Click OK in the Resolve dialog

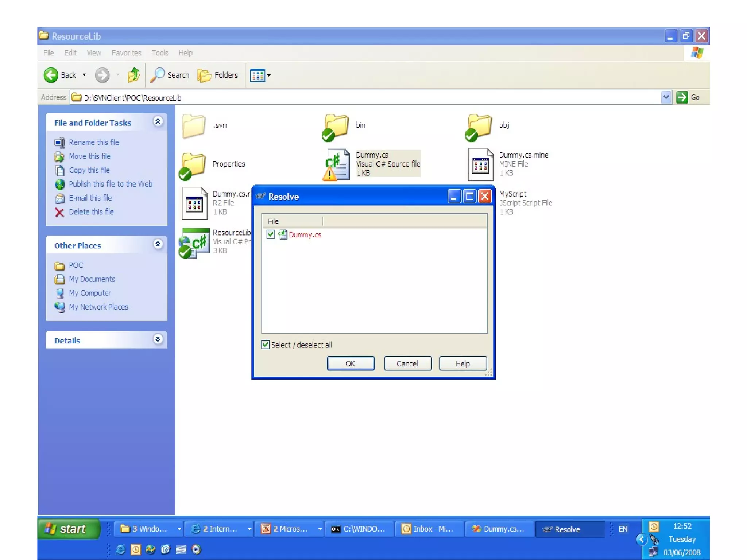[351, 363]
